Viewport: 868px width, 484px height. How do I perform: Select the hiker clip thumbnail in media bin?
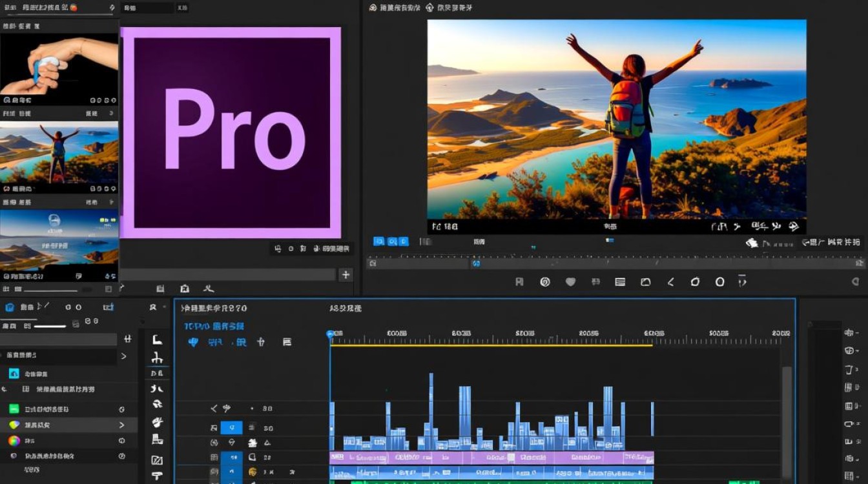tap(59, 152)
